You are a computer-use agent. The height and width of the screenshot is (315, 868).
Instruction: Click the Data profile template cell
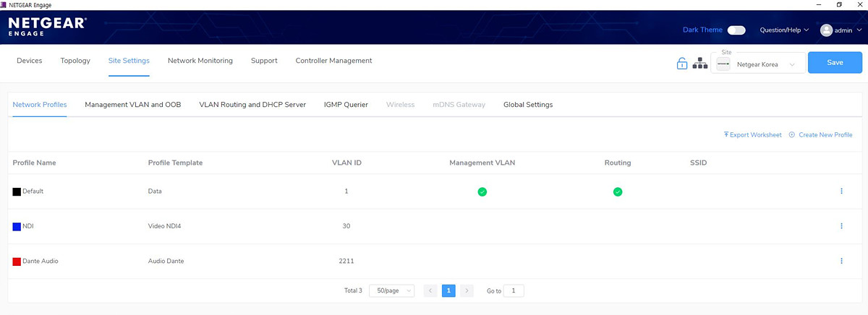point(155,191)
